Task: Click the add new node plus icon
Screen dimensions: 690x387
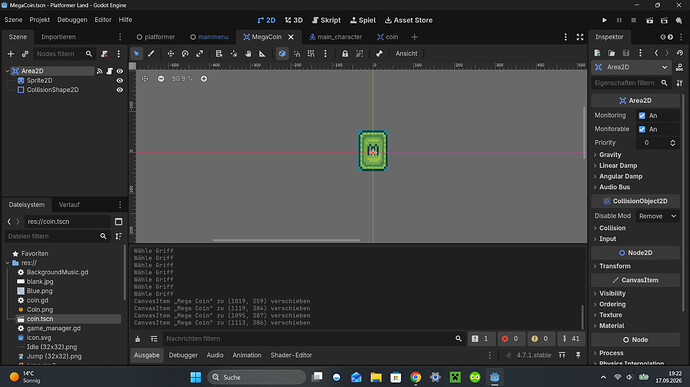Action: coord(11,54)
